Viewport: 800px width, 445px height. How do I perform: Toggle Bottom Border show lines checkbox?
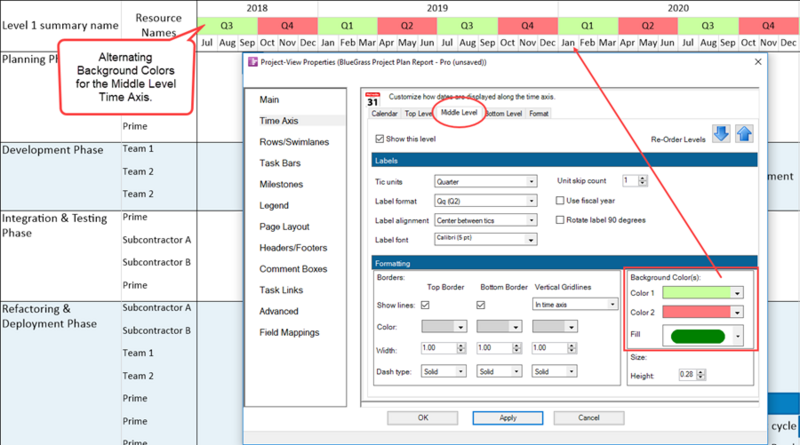(481, 305)
